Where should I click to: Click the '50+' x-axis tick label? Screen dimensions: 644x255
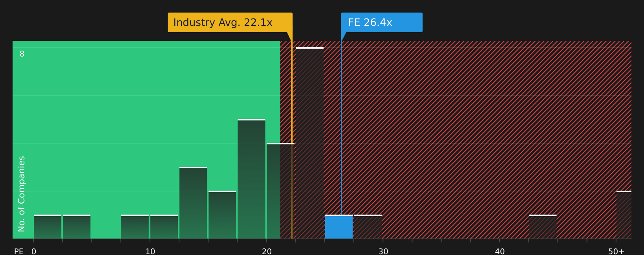point(616,251)
